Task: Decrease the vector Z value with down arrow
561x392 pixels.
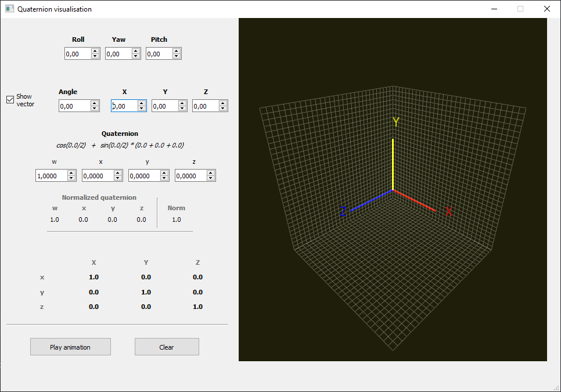Action: coord(223,109)
